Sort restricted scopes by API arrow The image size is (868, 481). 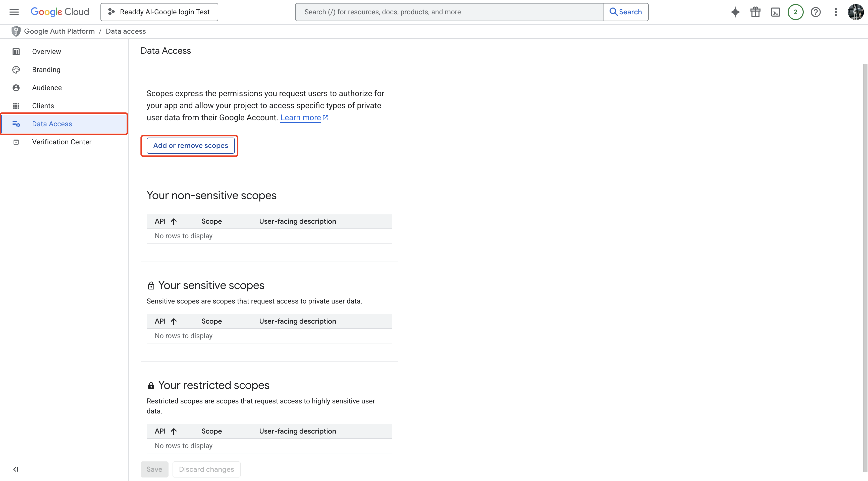(x=174, y=431)
